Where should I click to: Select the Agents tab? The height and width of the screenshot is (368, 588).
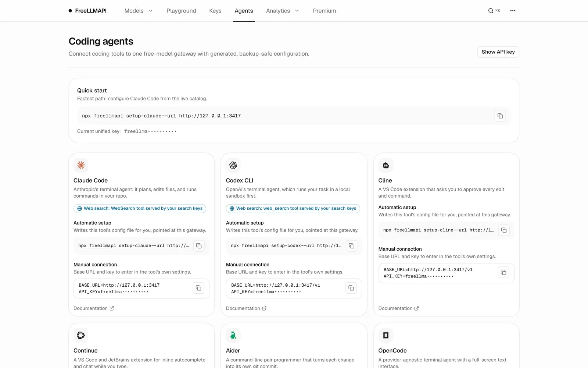point(244,11)
